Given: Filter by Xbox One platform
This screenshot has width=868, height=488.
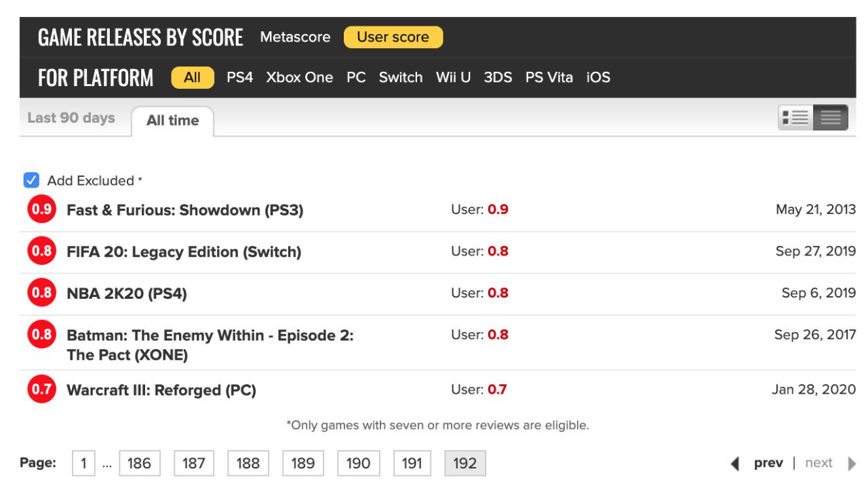Looking at the screenshot, I should point(300,77).
